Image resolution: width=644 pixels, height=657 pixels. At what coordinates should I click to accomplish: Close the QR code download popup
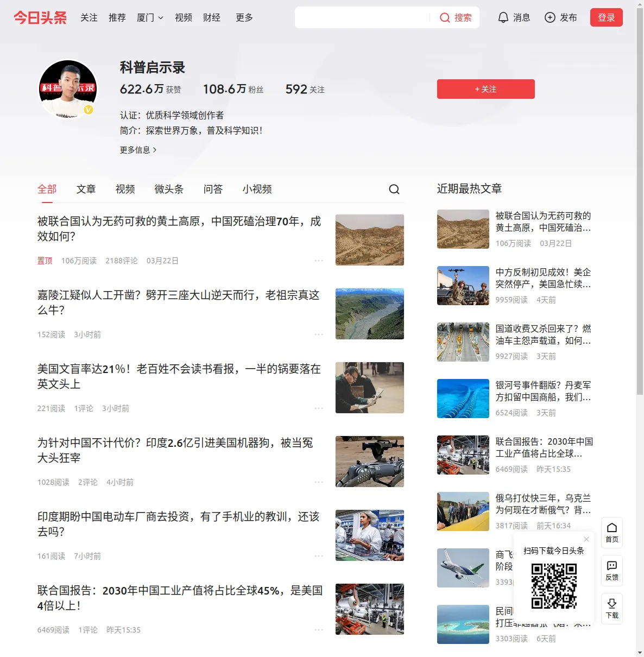[x=586, y=539]
